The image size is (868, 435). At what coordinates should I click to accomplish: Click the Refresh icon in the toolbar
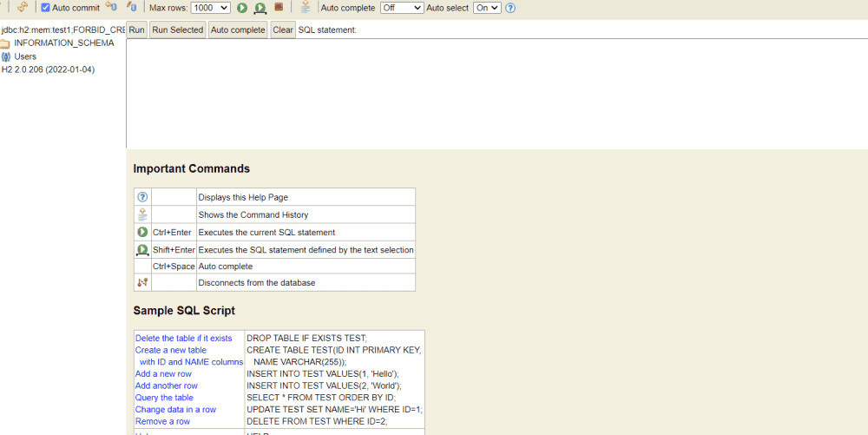pyautogui.click(x=22, y=8)
